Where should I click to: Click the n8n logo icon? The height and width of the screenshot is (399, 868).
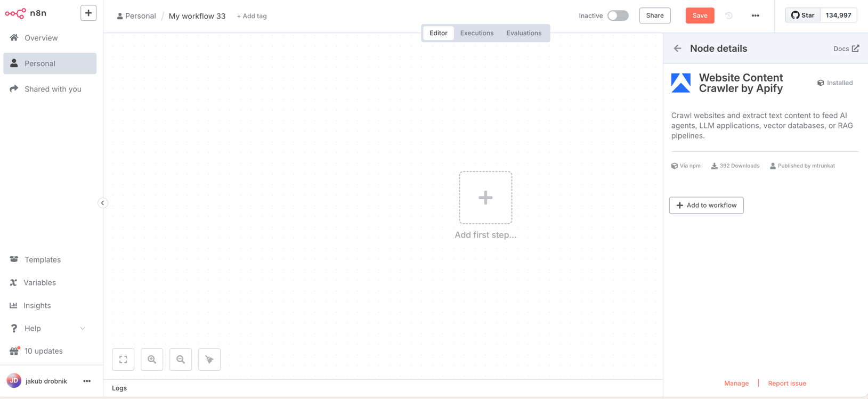(15, 13)
